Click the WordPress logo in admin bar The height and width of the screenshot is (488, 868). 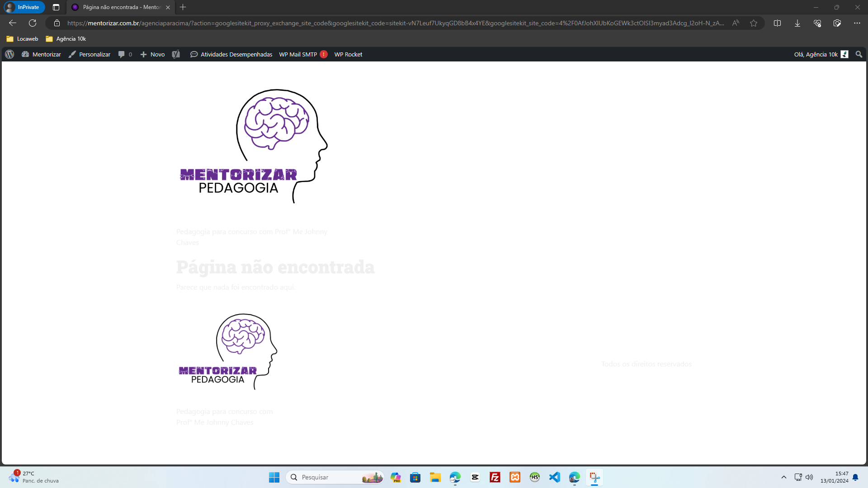[x=9, y=54]
